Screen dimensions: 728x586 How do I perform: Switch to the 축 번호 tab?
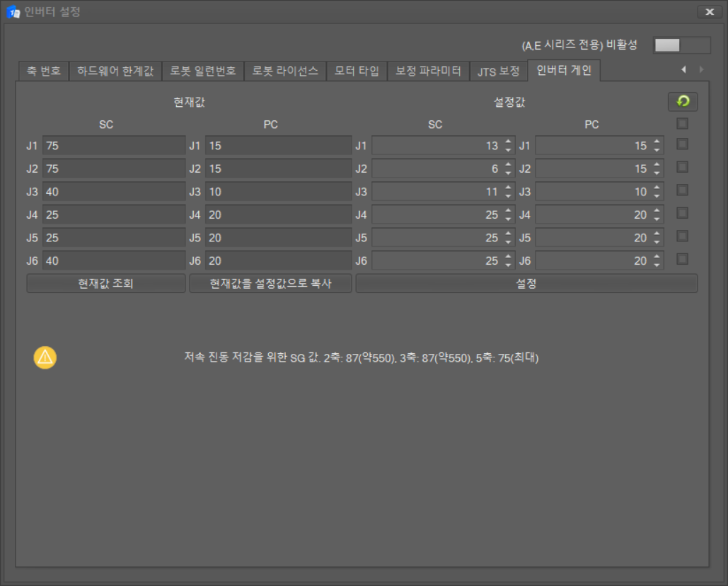[x=43, y=71]
